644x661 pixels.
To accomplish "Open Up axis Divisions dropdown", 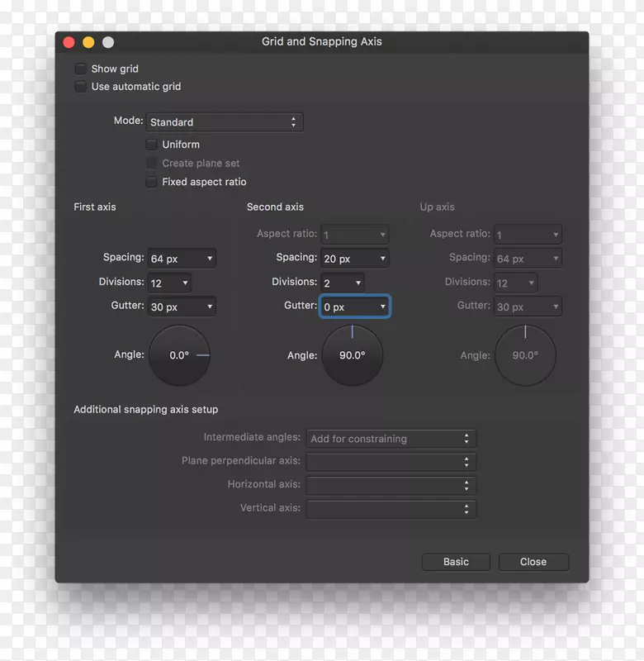I will coord(515,283).
